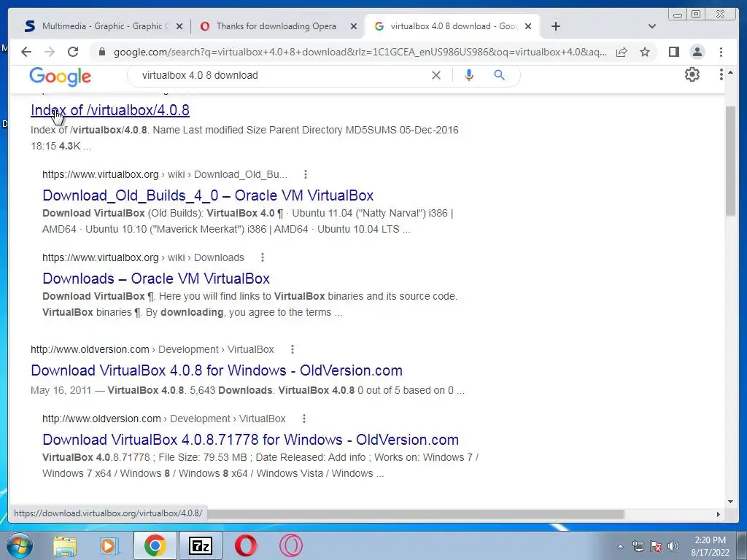Open the Windows Start menu

tap(19, 545)
